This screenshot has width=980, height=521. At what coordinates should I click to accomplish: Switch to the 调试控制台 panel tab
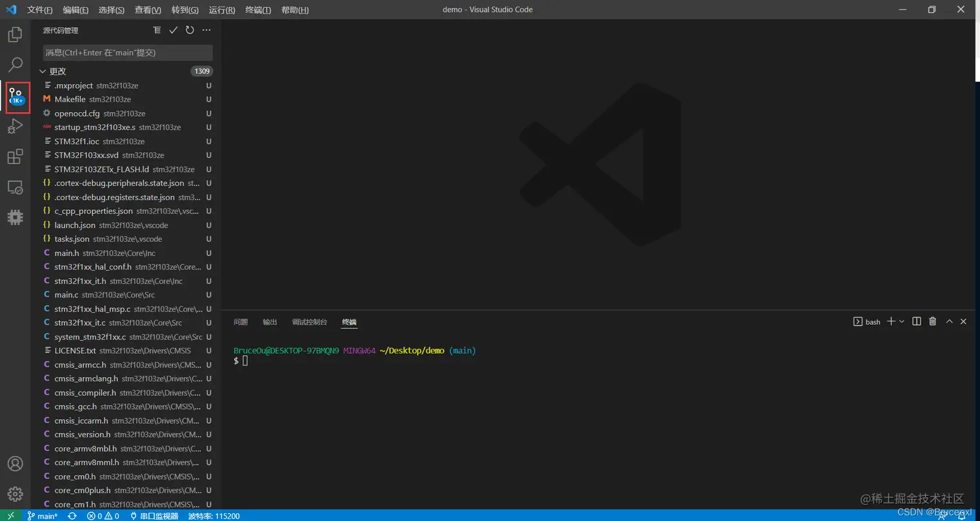(x=310, y=322)
